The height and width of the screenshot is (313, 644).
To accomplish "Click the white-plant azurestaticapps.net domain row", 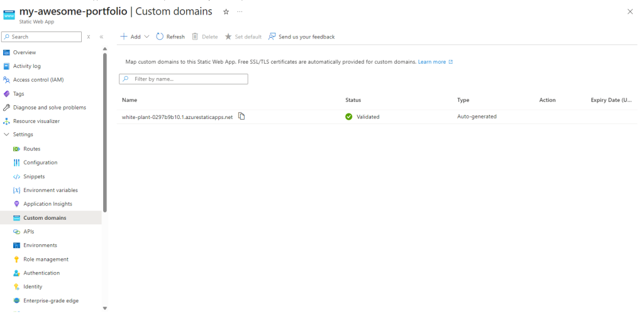I will (x=177, y=117).
